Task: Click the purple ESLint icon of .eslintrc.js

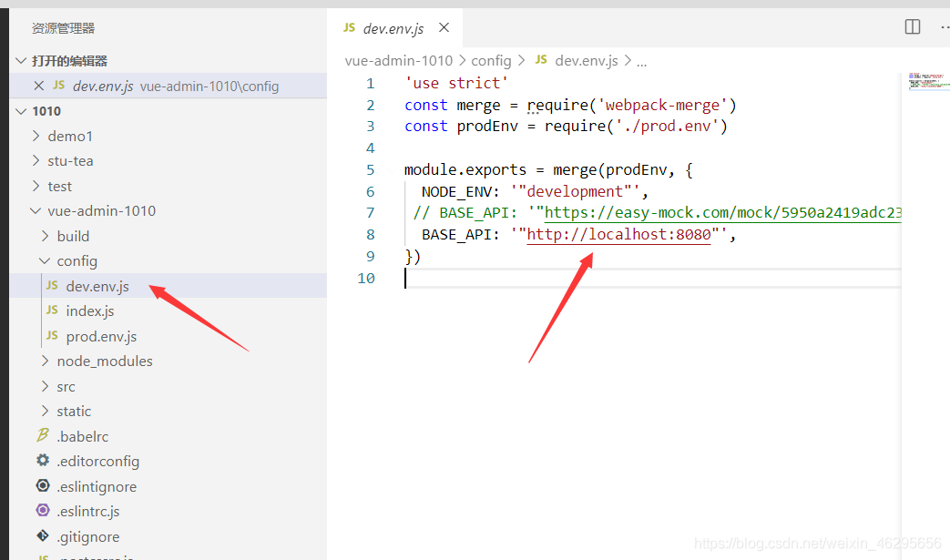Action: pyautogui.click(x=43, y=510)
